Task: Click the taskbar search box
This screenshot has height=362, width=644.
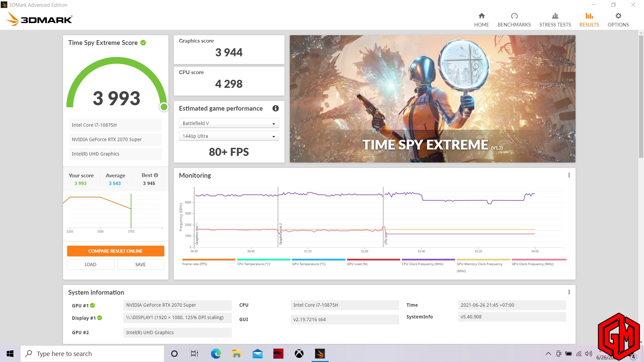Action: [x=92, y=354]
